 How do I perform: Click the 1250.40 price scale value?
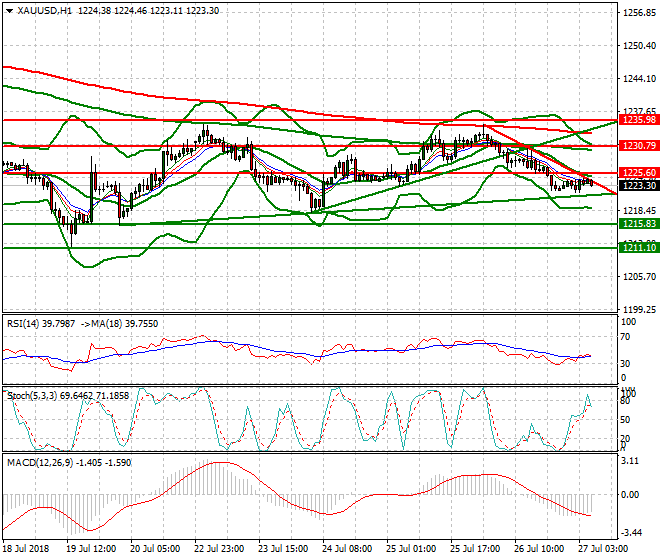pos(639,45)
